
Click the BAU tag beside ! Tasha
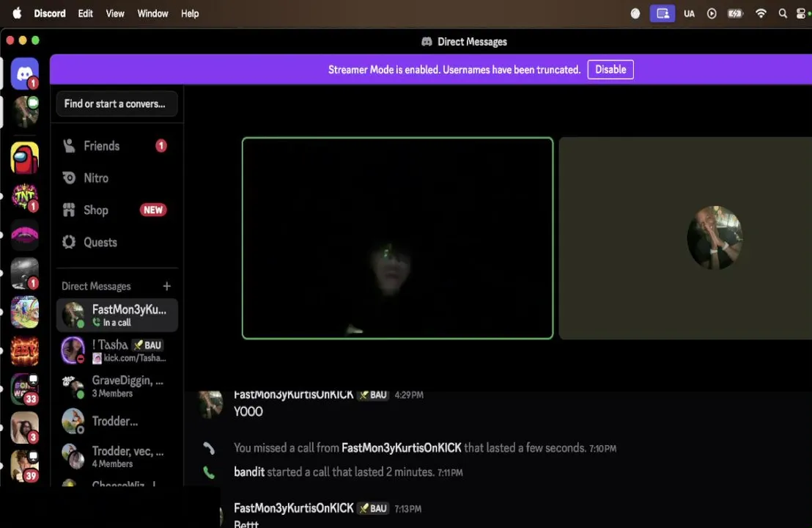147,345
